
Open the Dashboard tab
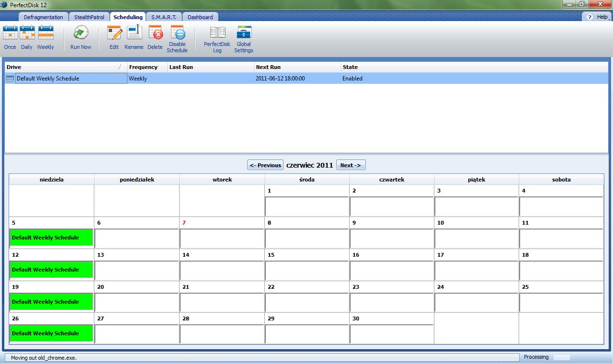click(x=200, y=17)
